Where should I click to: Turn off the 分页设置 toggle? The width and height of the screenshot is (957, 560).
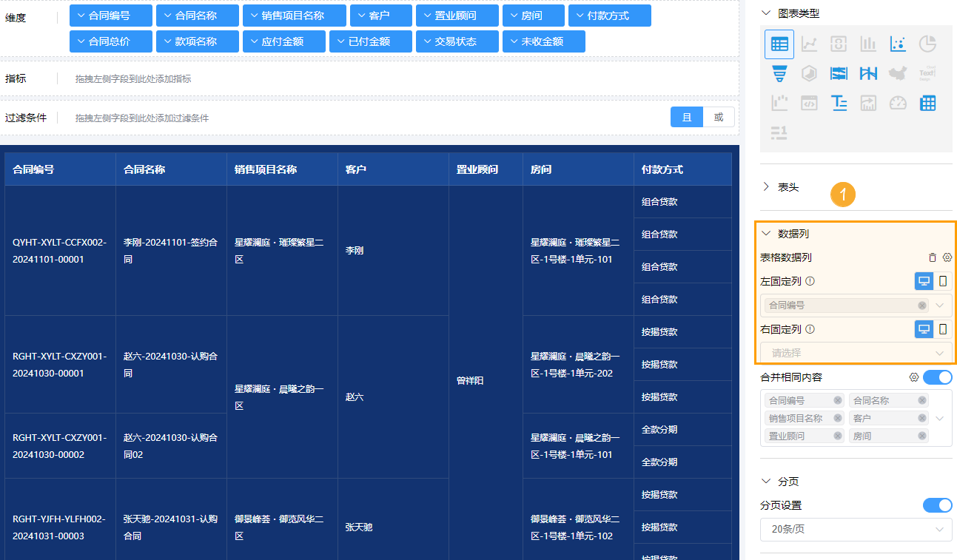[937, 505]
